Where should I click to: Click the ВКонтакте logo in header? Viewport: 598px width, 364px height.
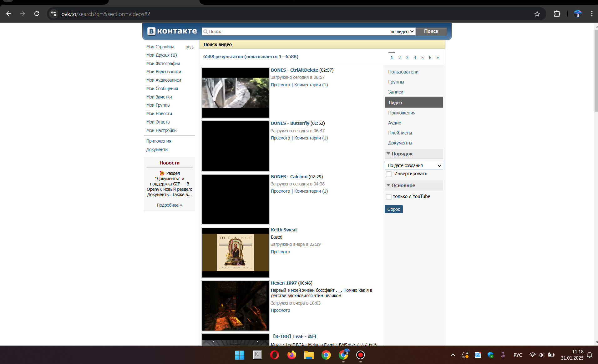click(172, 31)
